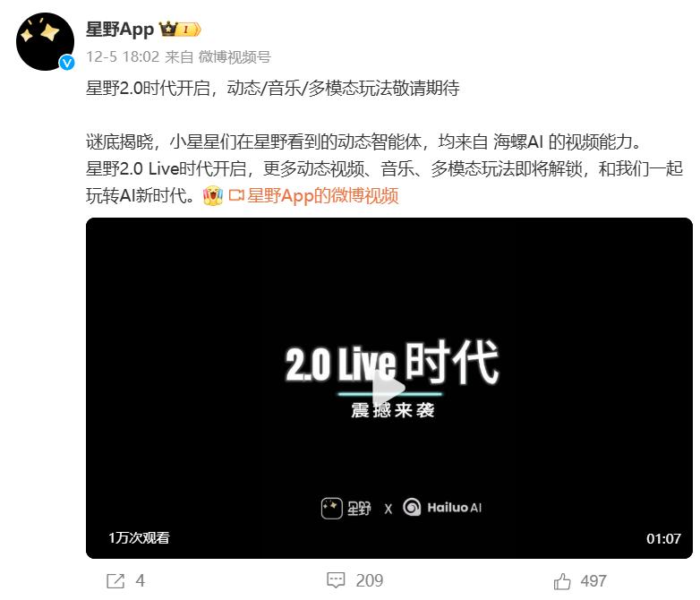Click the 12-5 18:02 post timestamp
The width and height of the screenshot is (700, 600).
pyautogui.click(x=123, y=56)
